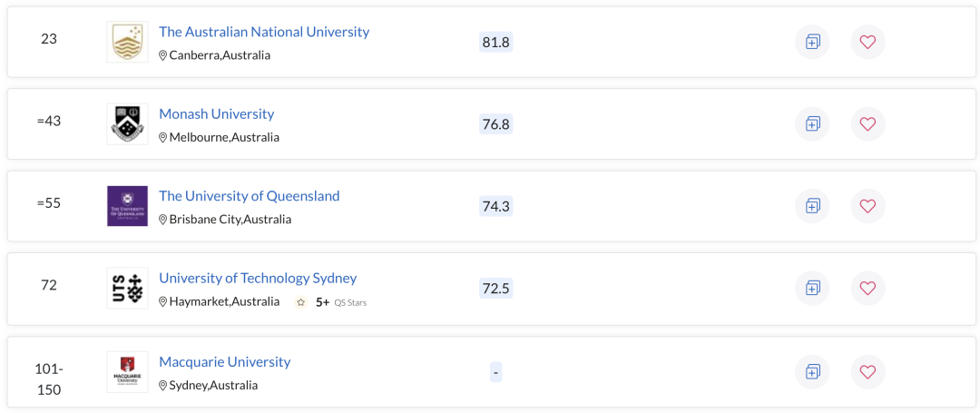Click the 5+ QS Stars badge

[x=331, y=302]
